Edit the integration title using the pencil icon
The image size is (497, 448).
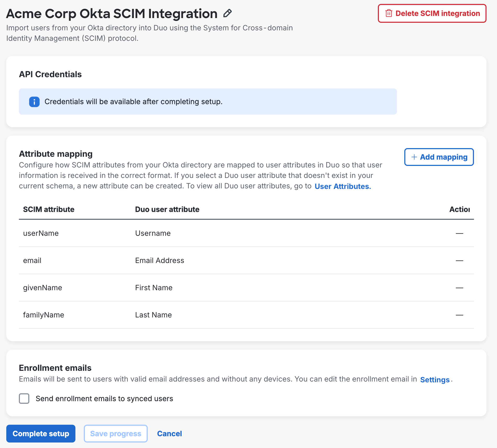pos(227,13)
